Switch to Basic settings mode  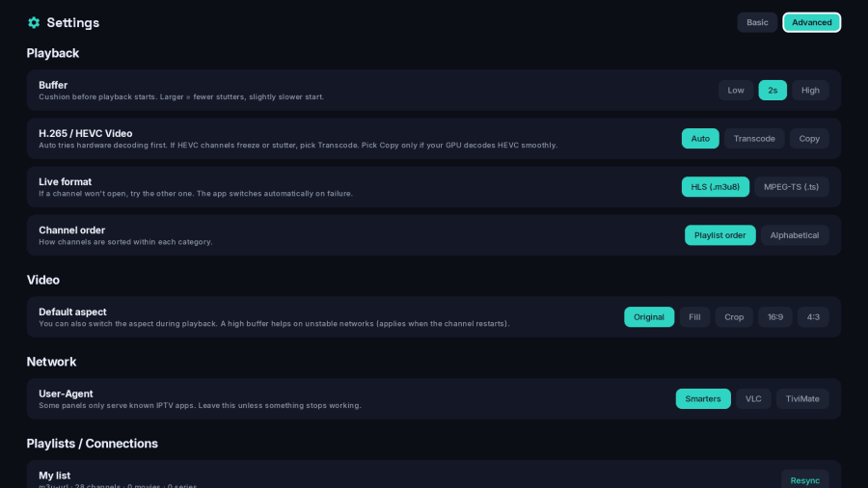pos(757,23)
